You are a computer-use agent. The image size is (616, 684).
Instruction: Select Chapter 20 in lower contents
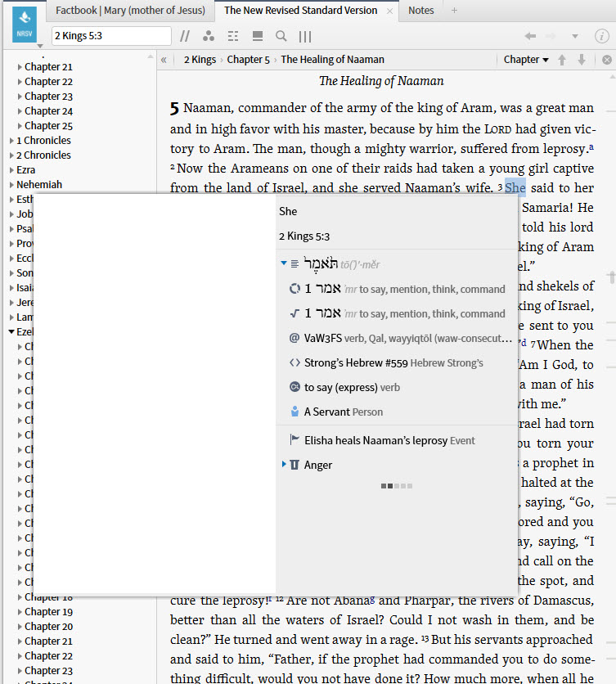pyautogui.click(x=48, y=627)
